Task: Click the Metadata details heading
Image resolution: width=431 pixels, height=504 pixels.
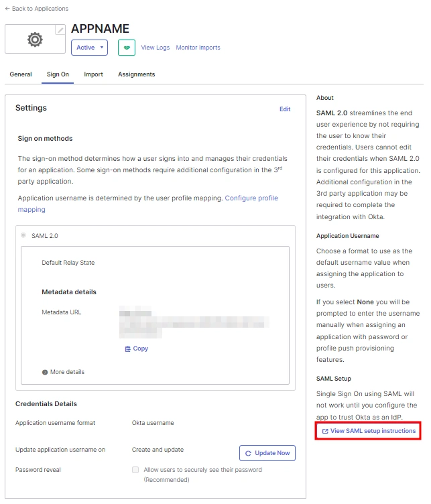Action: (69, 292)
